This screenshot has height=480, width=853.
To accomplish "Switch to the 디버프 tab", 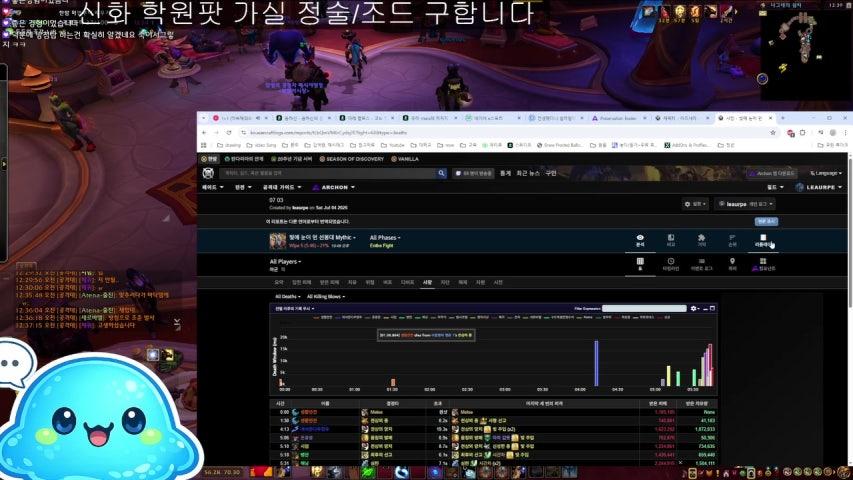I will pyautogui.click(x=407, y=282).
